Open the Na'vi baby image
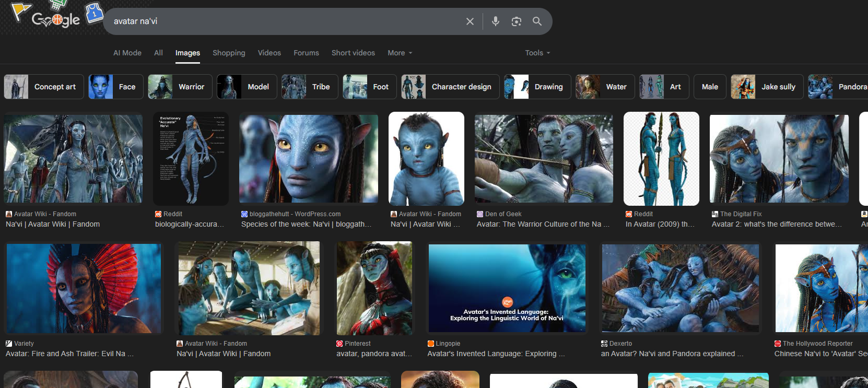This screenshot has height=388, width=868. pyautogui.click(x=426, y=159)
